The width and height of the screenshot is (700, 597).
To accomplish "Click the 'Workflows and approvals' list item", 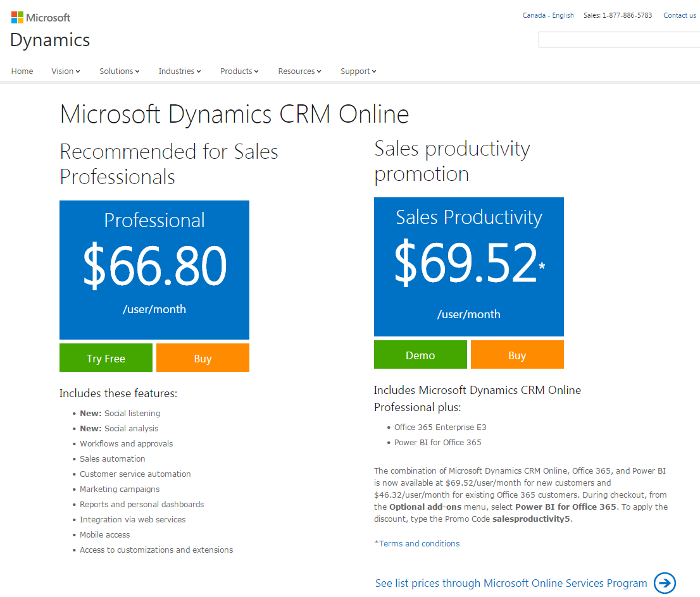I will tap(127, 443).
